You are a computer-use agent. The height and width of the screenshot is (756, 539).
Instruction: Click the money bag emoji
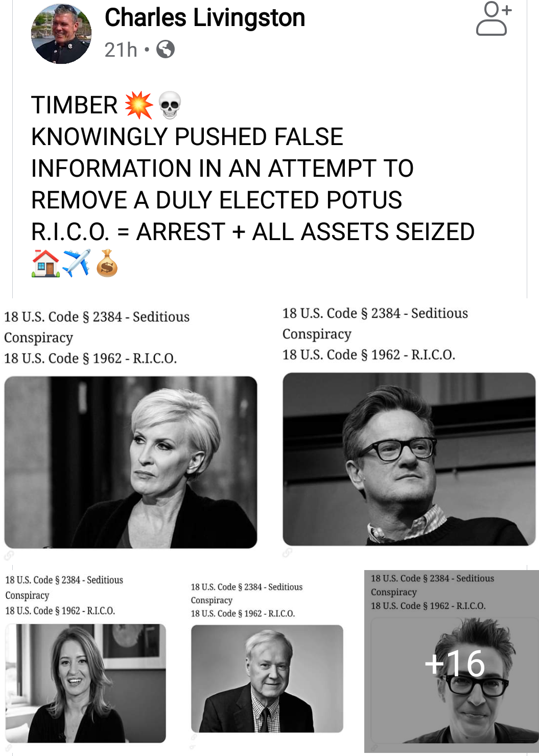pos(107,263)
